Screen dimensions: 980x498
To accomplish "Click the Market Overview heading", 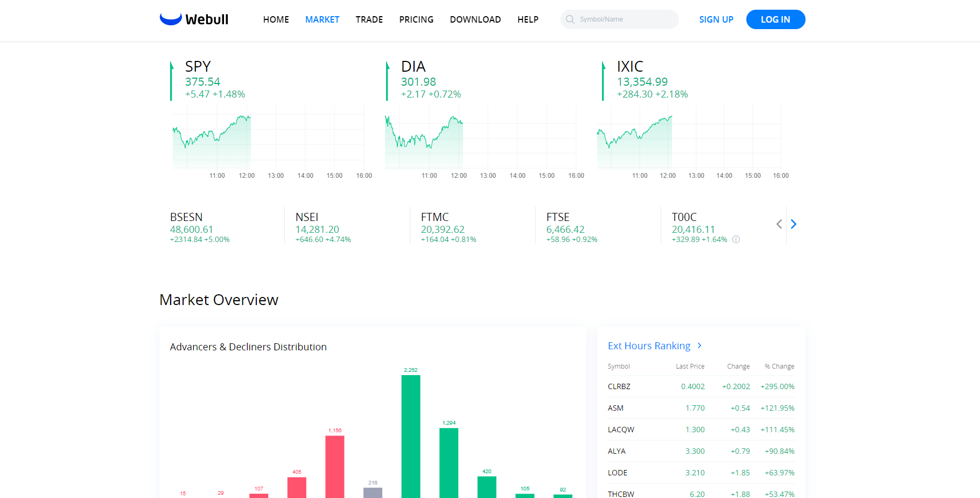I will (x=219, y=300).
